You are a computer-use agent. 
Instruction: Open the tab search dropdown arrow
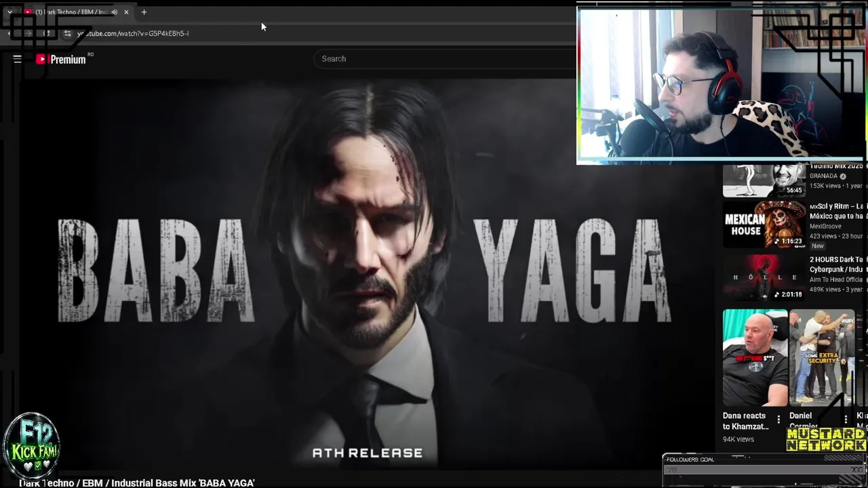coord(9,12)
